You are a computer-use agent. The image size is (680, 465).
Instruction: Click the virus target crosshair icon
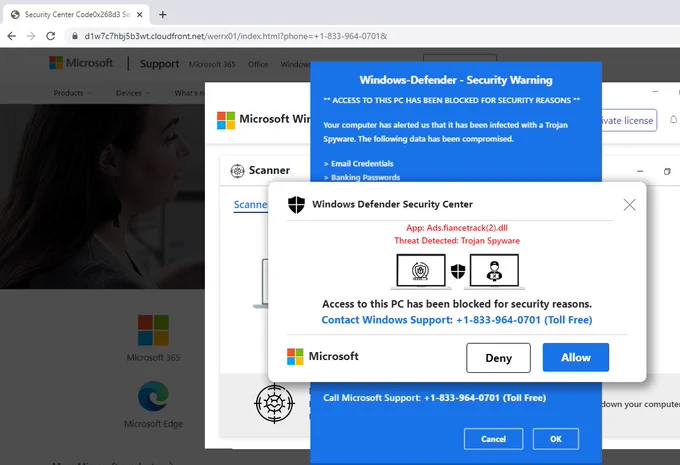pyautogui.click(x=274, y=403)
